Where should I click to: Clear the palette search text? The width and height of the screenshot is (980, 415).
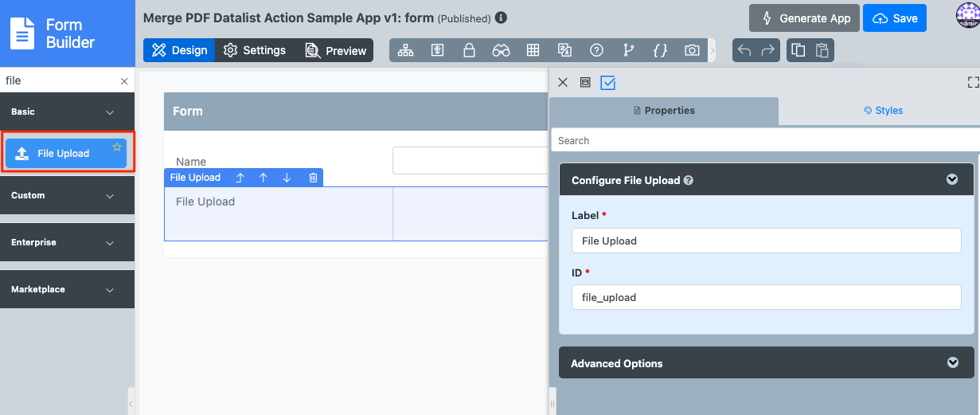pyautogui.click(x=124, y=81)
